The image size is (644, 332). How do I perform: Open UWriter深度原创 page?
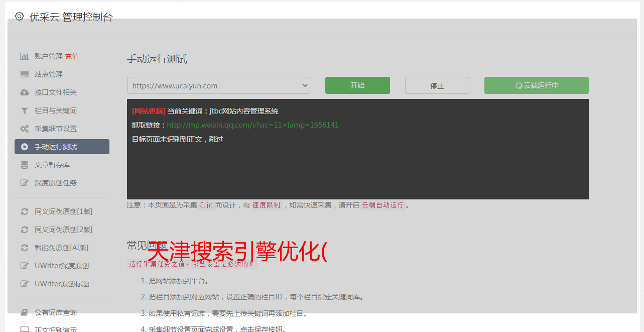62,266
